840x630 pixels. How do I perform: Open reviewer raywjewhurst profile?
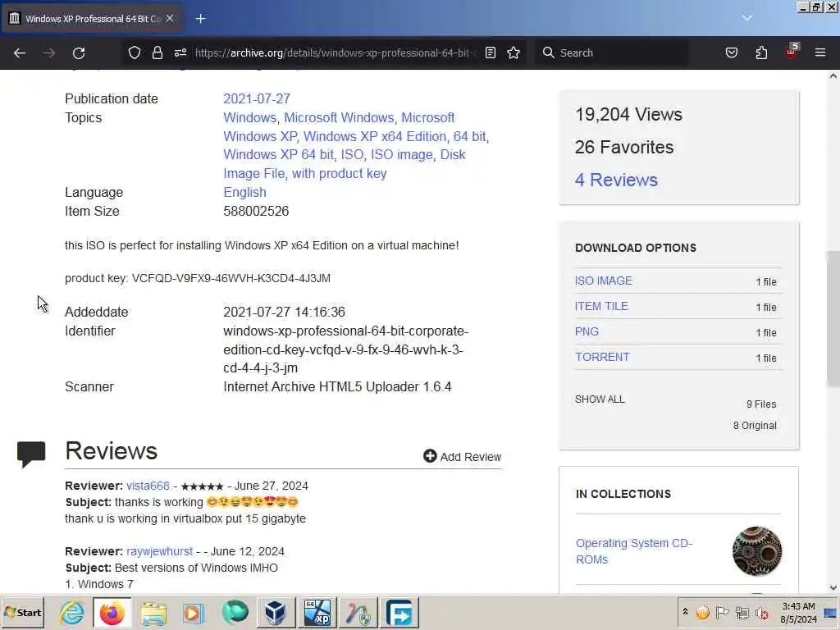pyautogui.click(x=159, y=551)
